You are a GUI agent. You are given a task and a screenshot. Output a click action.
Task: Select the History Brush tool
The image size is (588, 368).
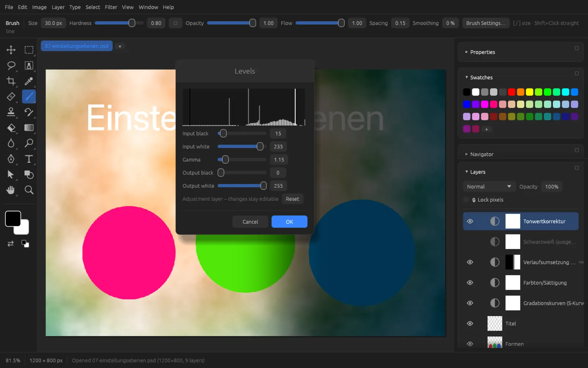pyautogui.click(x=29, y=112)
